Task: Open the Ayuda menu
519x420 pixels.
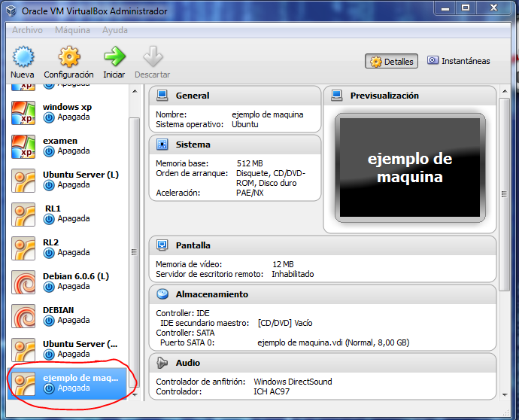Action: pyautogui.click(x=115, y=30)
